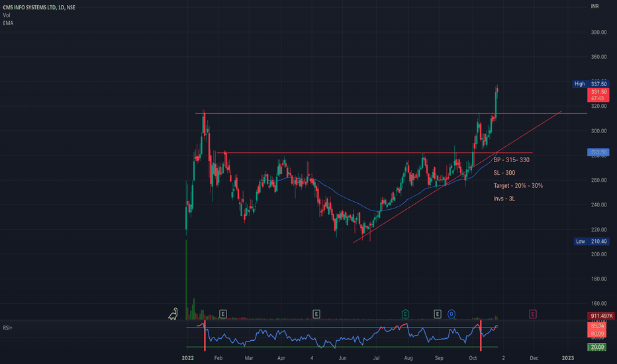Click the Mar time axis label
The height and width of the screenshot is (364, 617).
tap(249, 358)
